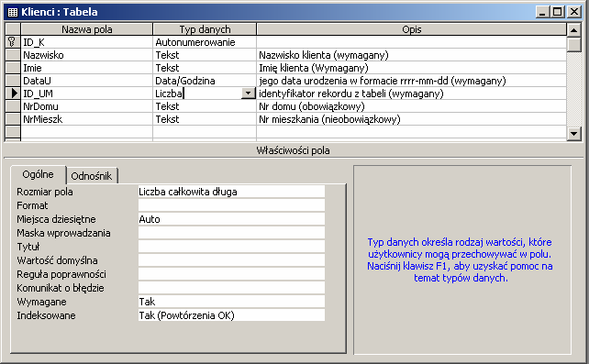Select the Imie field name cell
The height and width of the screenshot is (364, 589).
(x=87, y=68)
